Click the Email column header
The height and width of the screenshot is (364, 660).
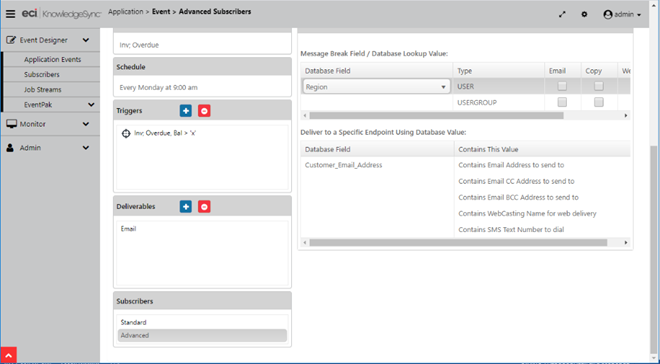(562, 71)
